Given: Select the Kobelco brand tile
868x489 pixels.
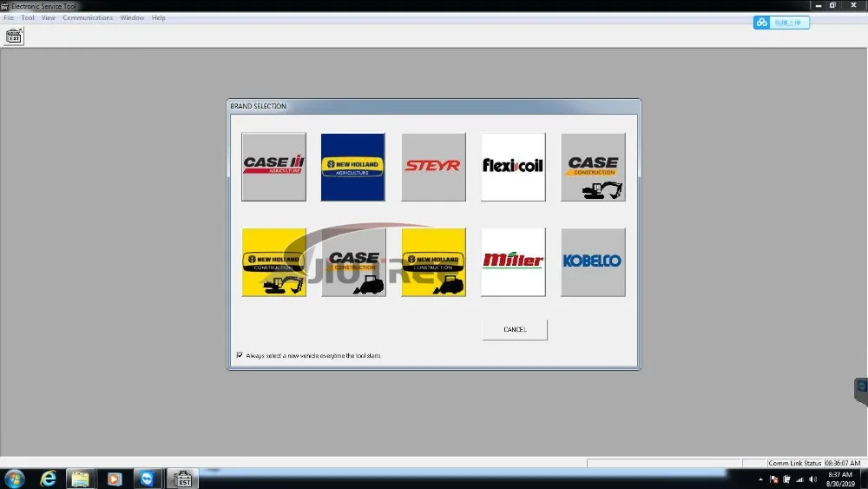Looking at the screenshot, I should tap(593, 262).
